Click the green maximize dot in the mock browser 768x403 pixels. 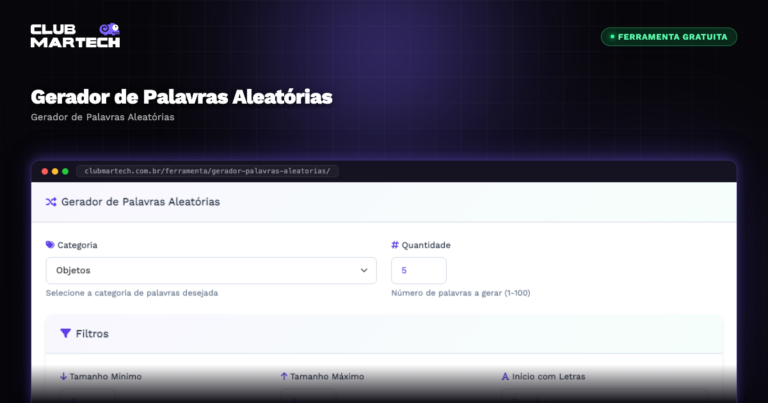pos(65,171)
